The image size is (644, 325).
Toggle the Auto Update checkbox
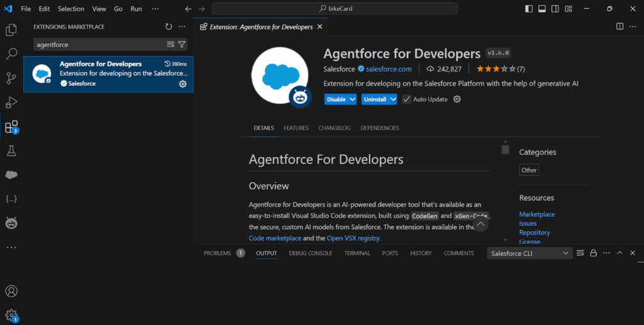click(x=406, y=99)
